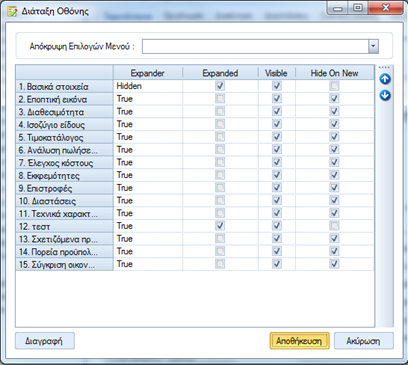Select row header 2. Εποπτική εικόνα
Screen dimensions: 408x365
point(64,99)
